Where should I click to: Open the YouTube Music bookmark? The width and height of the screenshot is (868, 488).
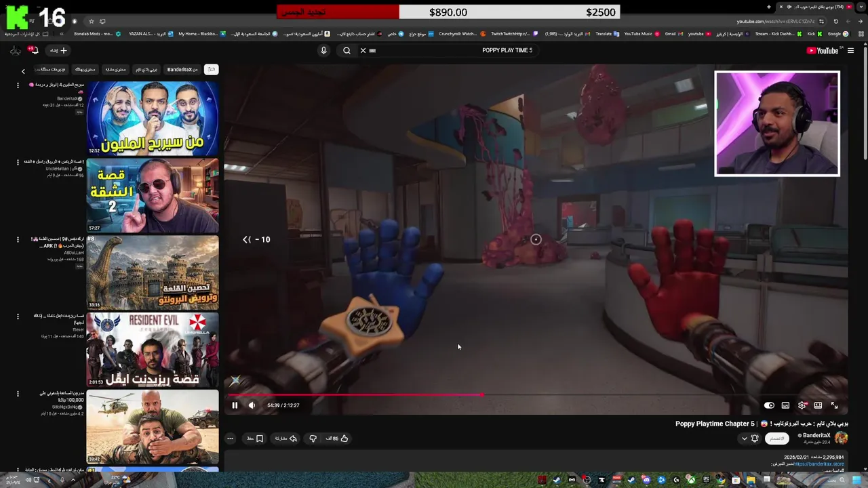(642, 33)
